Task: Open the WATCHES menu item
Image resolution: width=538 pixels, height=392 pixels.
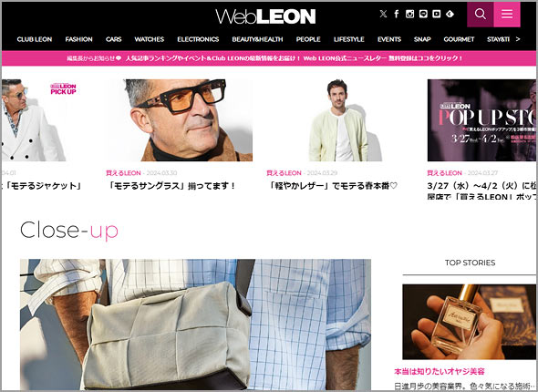Action: 150,39
